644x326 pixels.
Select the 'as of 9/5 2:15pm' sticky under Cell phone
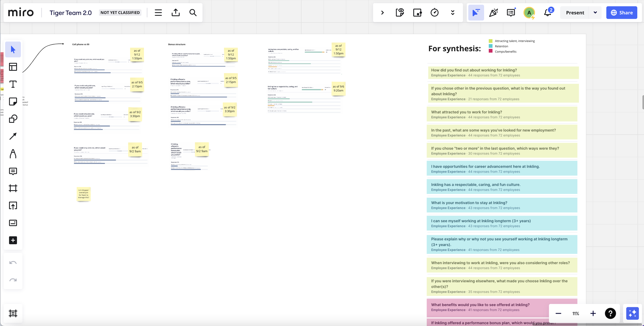click(x=137, y=84)
